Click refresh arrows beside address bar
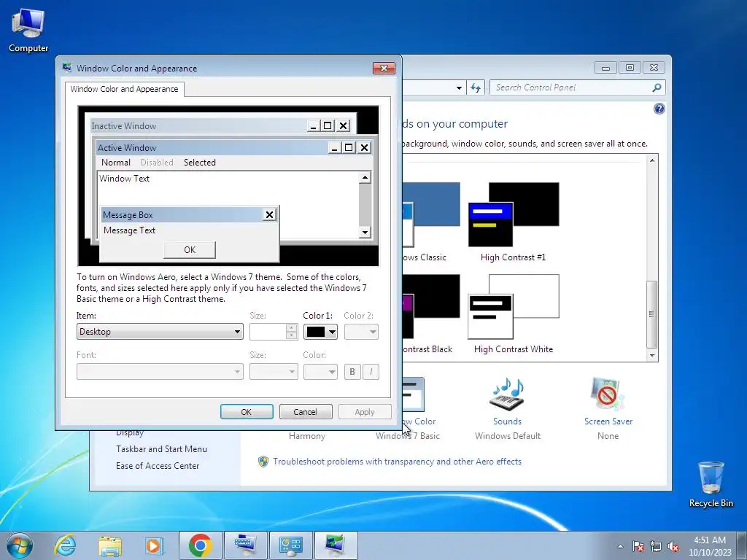 [x=476, y=87]
